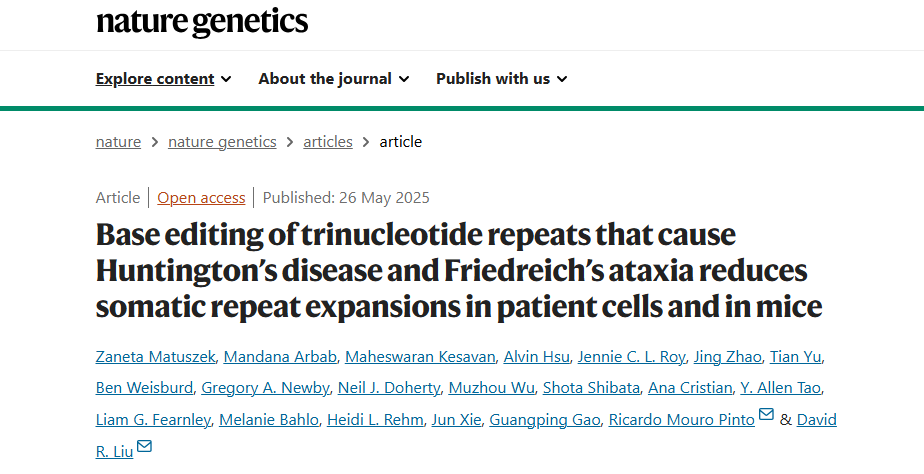Show Guangping Gao author details
The width and height of the screenshot is (924, 474).
(544, 419)
